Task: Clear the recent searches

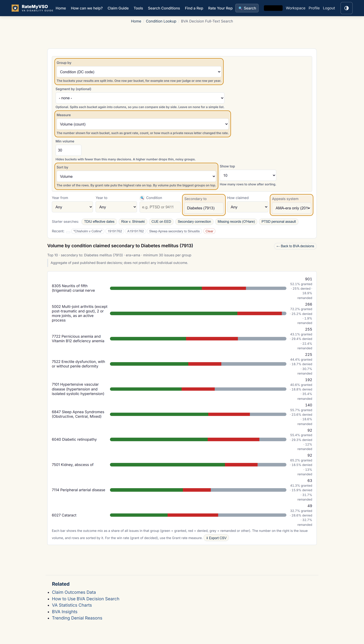Action: tap(209, 231)
